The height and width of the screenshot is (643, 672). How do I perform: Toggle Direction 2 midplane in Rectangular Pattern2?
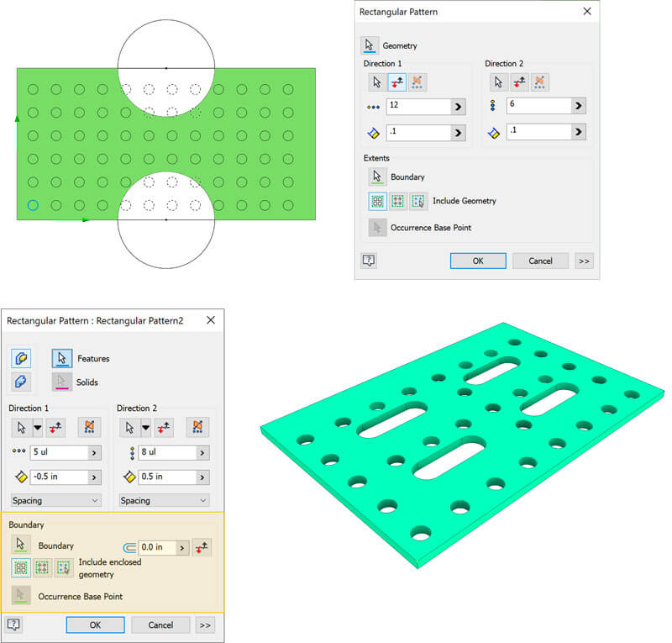click(197, 427)
